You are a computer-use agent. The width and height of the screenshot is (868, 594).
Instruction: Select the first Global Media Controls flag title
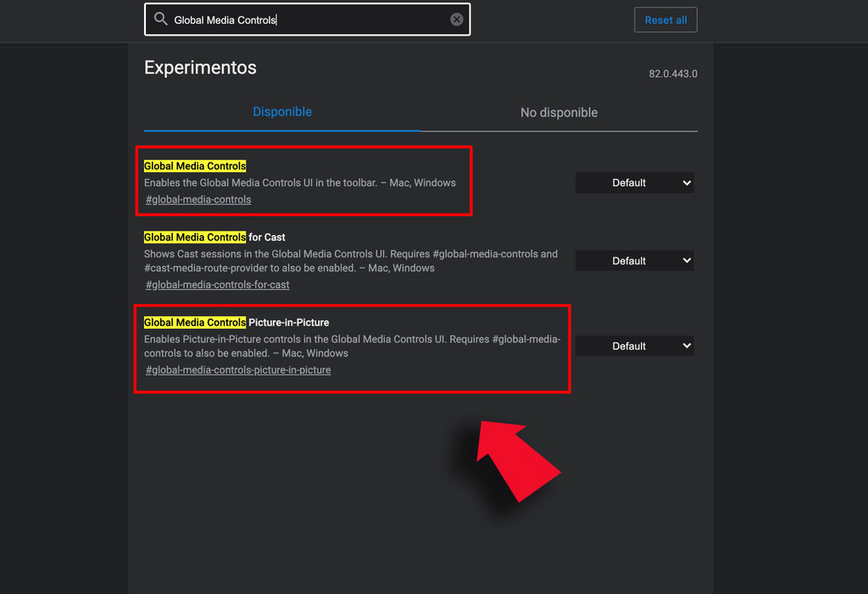tap(195, 166)
